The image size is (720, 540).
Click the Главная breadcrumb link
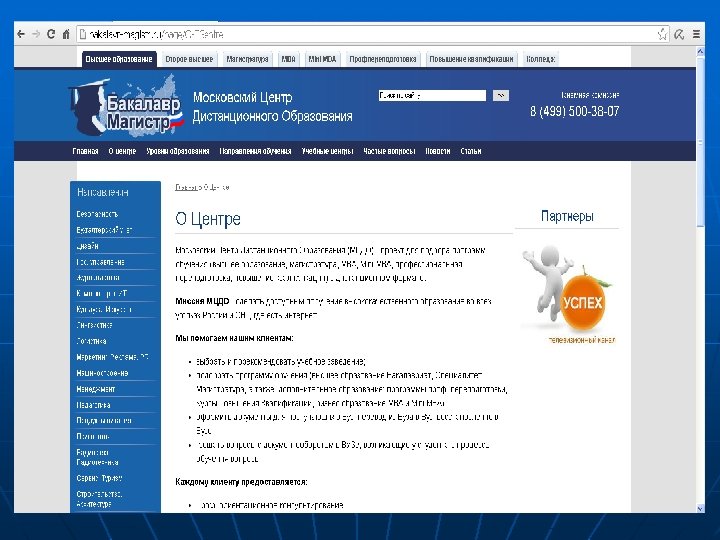pyautogui.click(x=186, y=187)
